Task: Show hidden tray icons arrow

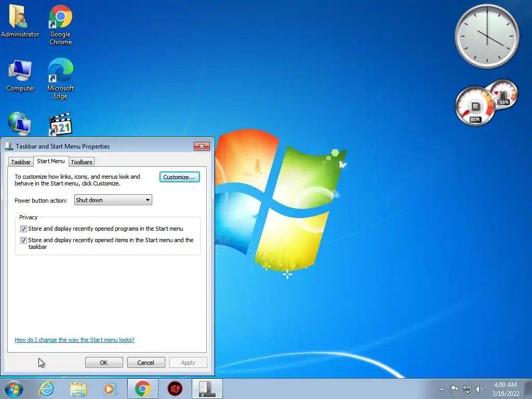Action: tap(442, 389)
